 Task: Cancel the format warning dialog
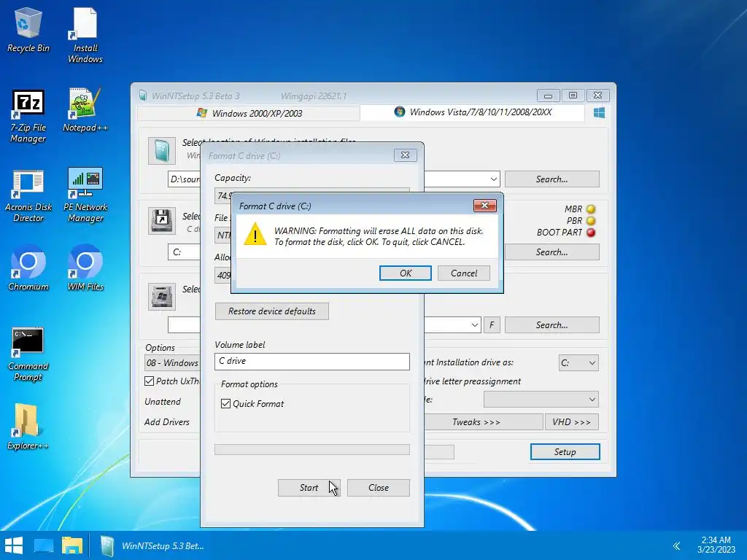coord(463,273)
